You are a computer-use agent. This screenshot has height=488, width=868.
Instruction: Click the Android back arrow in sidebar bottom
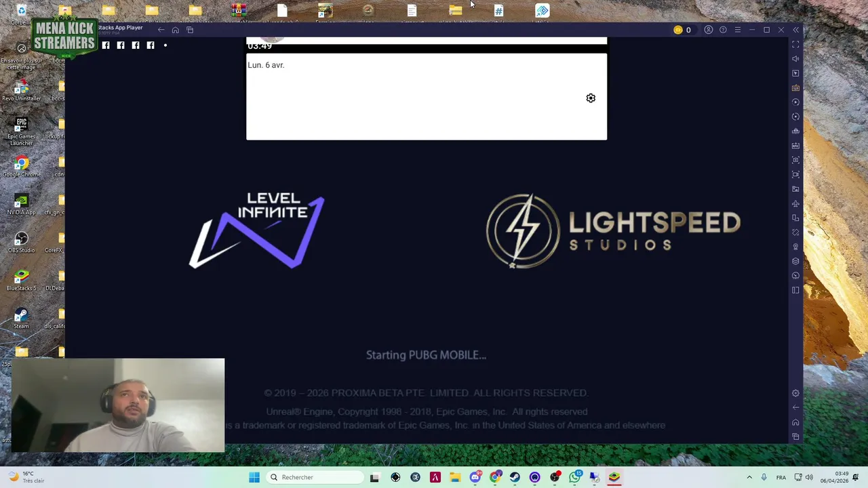point(795,407)
